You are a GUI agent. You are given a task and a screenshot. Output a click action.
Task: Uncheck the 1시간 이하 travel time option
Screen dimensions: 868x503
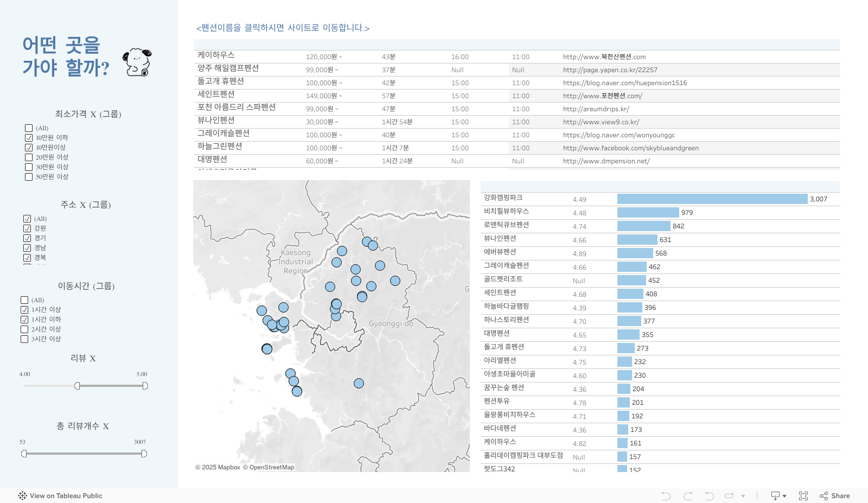tap(24, 320)
